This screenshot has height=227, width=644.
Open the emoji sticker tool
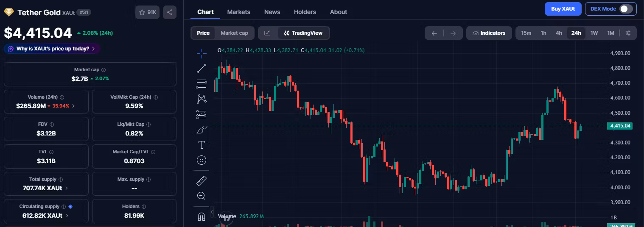pos(202,160)
